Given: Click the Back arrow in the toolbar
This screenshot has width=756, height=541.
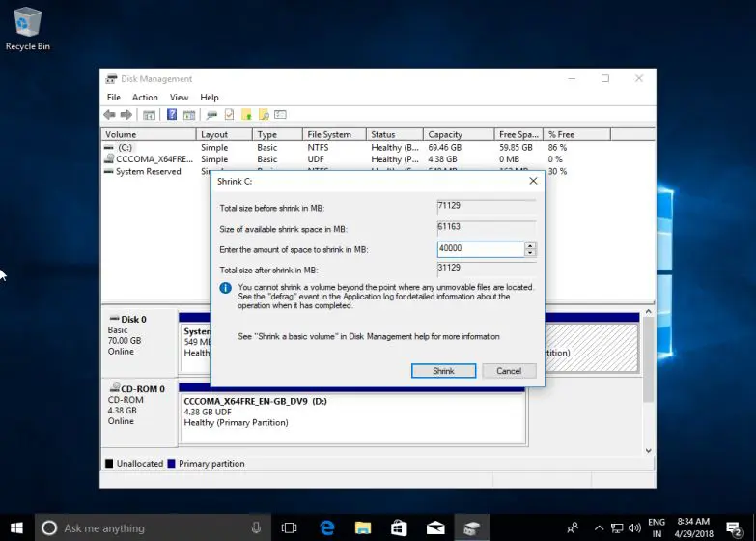Looking at the screenshot, I should (110, 114).
